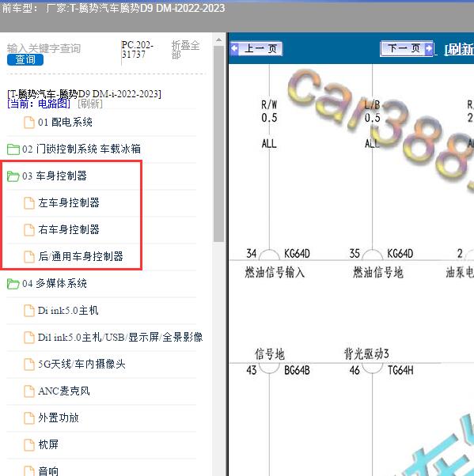Click the open folder icon of 03 车身控制器

[x=13, y=176]
